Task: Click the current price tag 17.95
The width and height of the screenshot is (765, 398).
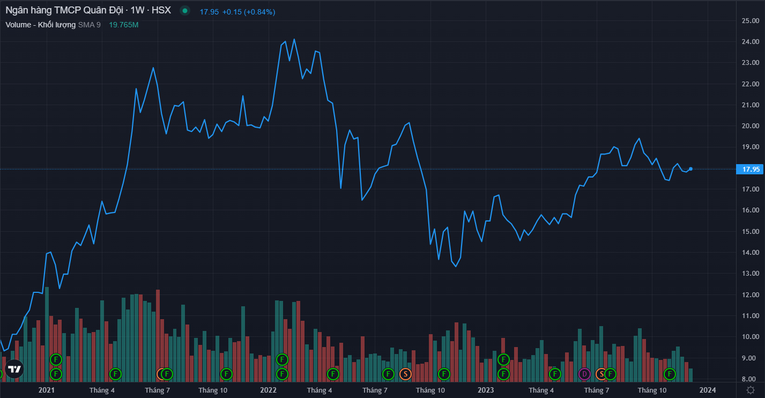Action: point(750,169)
